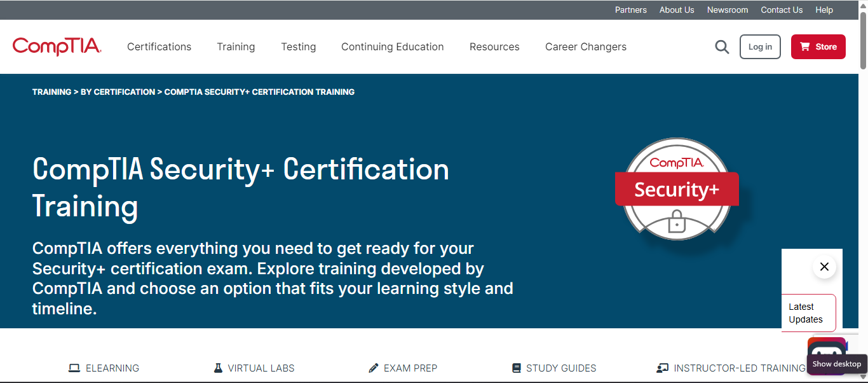This screenshot has height=383, width=868.
Task: Click the Log in button
Action: point(760,47)
